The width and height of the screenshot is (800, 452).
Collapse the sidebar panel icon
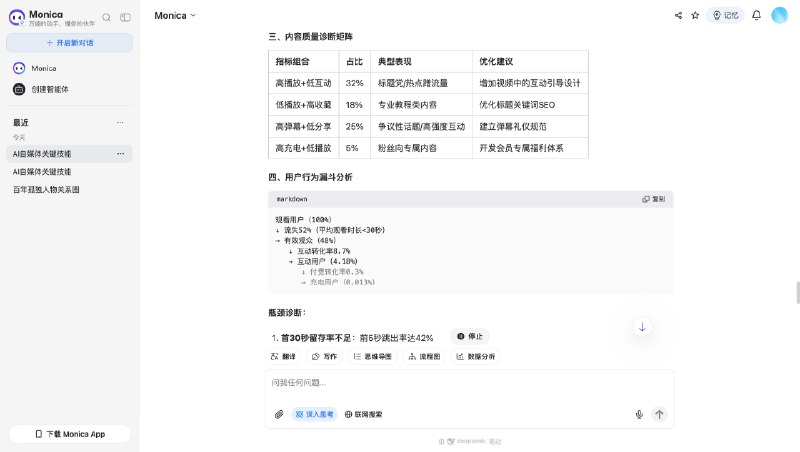coord(125,18)
